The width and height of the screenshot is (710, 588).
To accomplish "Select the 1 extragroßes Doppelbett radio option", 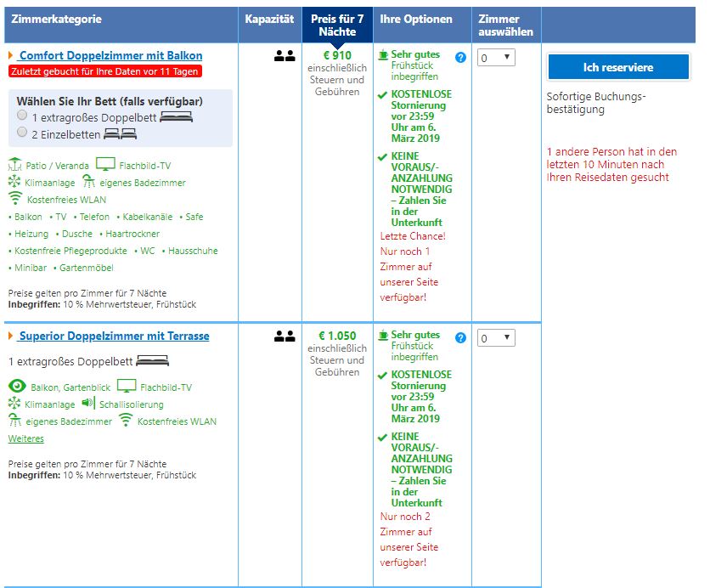I will coord(22,116).
